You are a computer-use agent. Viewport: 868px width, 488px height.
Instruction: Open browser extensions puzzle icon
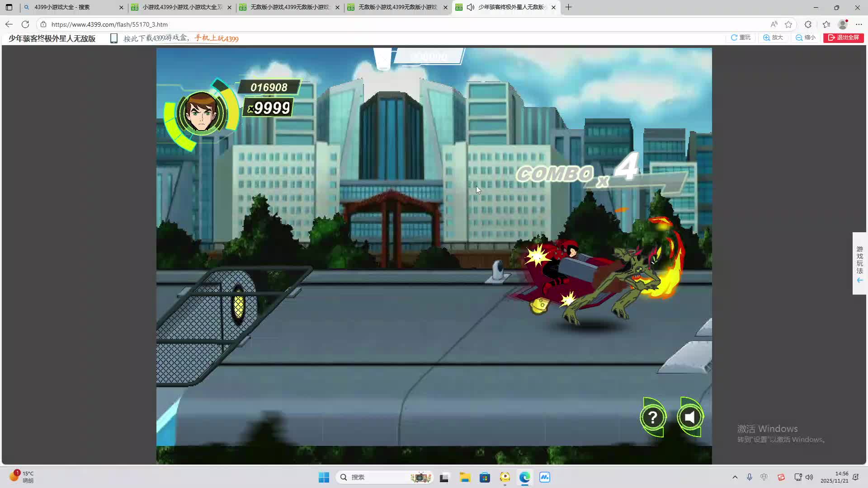808,24
